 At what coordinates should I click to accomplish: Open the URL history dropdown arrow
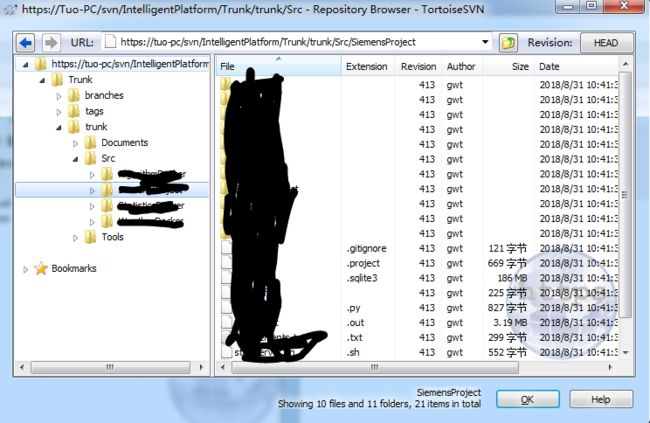(x=485, y=42)
